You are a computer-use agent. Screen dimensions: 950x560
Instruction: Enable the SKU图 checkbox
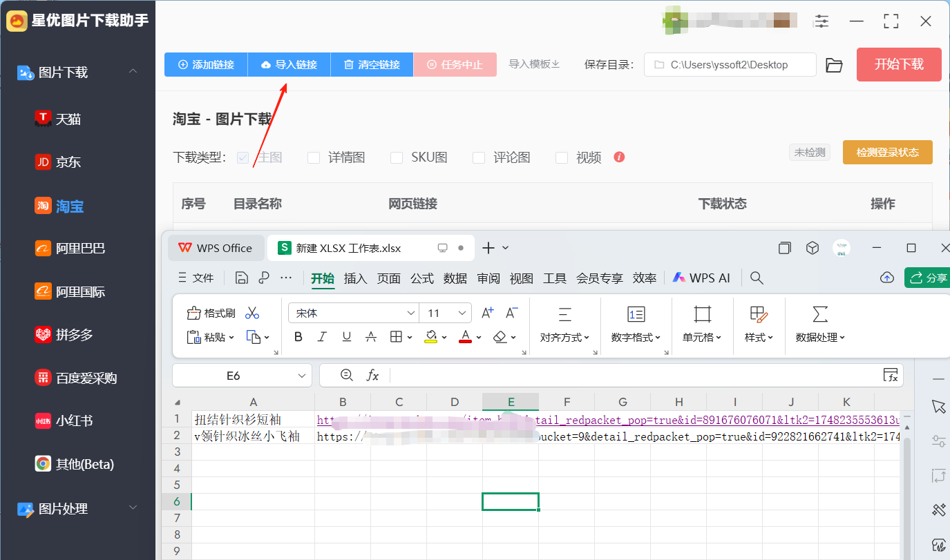(397, 157)
